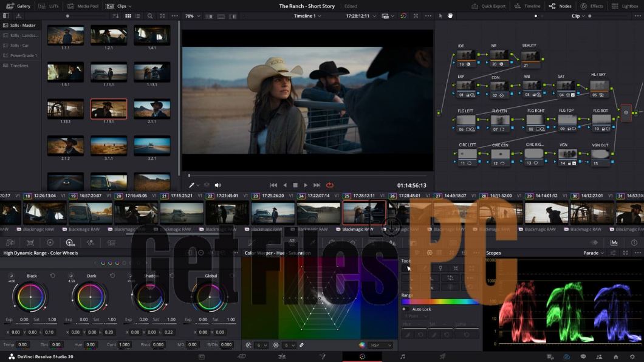This screenshot has width=644, height=362.
Task: Select the FLG LEFT node 06
Action: (x=466, y=123)
